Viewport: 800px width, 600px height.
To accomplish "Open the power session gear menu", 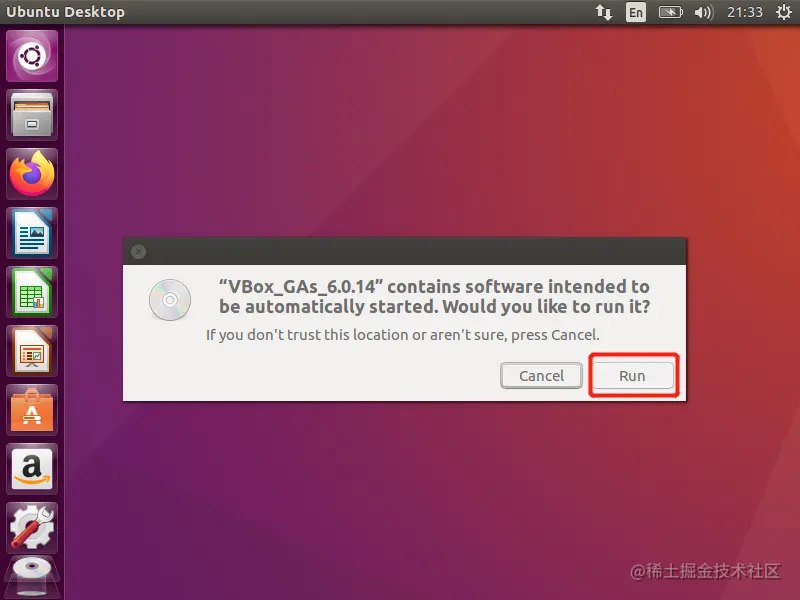I will (x=784, y=12).
